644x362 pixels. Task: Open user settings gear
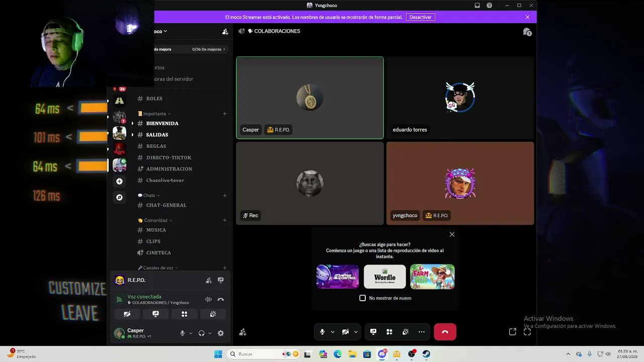[x=221, y=333]
